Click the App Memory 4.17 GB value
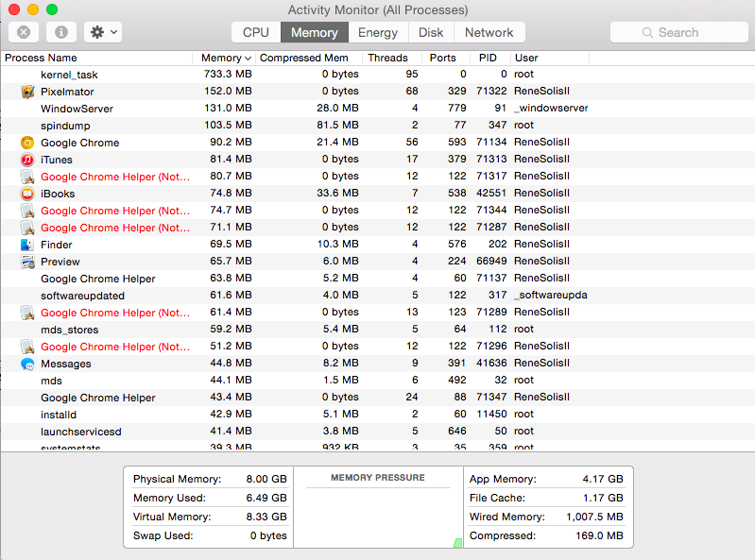 (x=603, y=479)
